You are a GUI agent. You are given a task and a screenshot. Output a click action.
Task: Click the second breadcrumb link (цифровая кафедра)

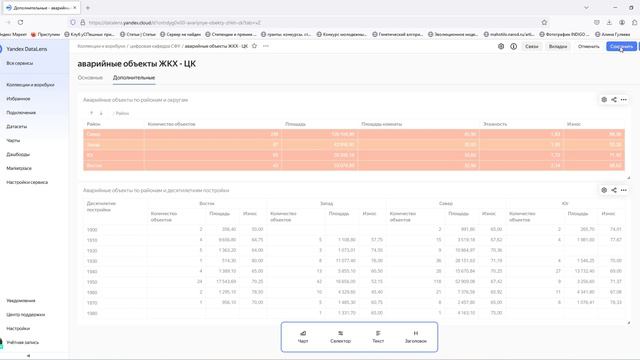[155, 47]
